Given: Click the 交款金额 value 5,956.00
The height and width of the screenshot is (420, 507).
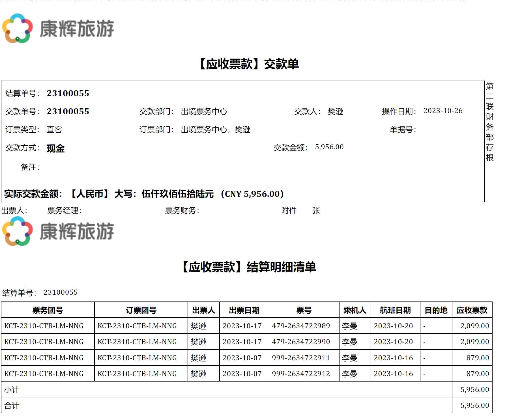Looking at the screenshot, I should pyautogui.click(x=329, y=147).
